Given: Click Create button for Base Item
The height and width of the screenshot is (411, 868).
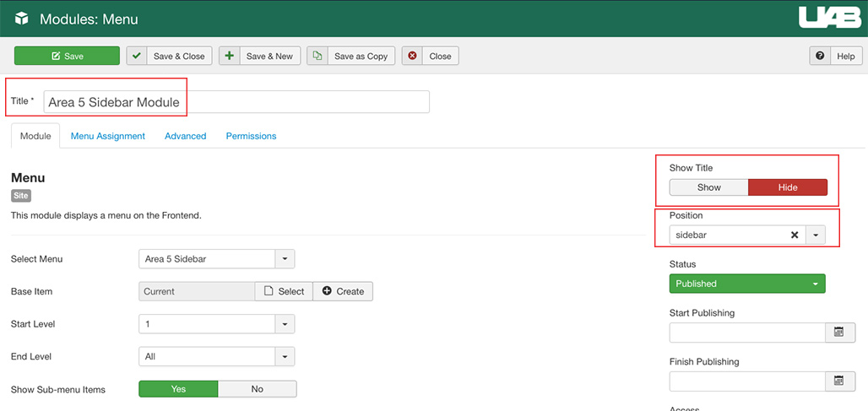Looking at the screenshot, I should 343,291.
